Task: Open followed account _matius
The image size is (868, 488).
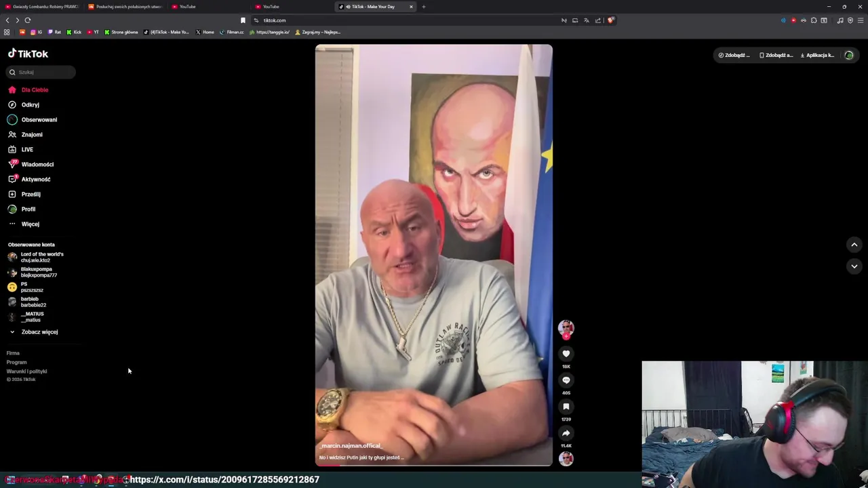Action: (26, 317)
